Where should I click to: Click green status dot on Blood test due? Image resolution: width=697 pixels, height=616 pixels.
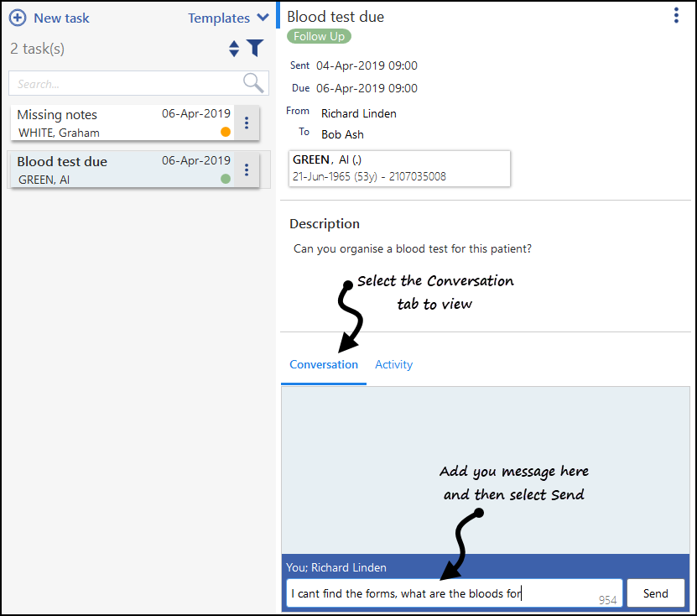click(x=226, y=179)
